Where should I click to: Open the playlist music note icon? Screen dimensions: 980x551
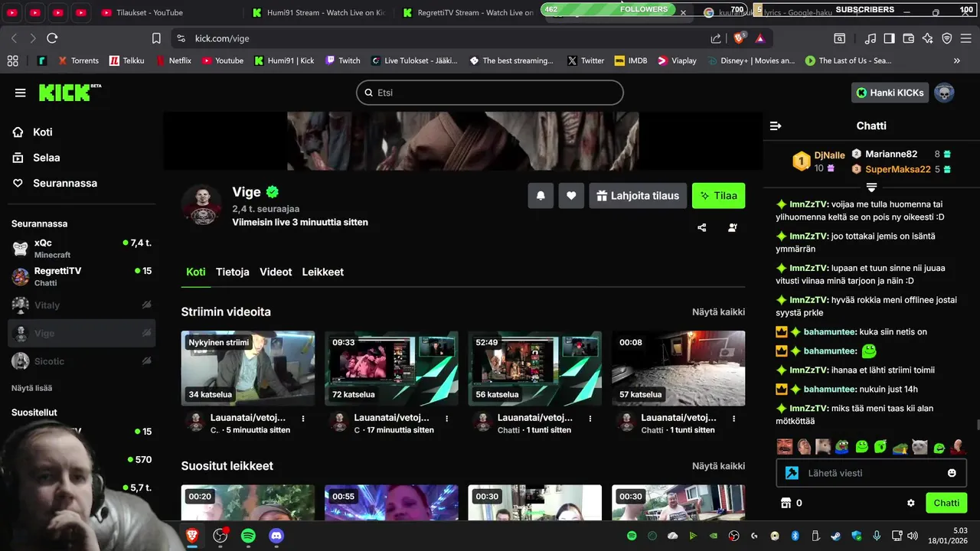coord(870,38)
